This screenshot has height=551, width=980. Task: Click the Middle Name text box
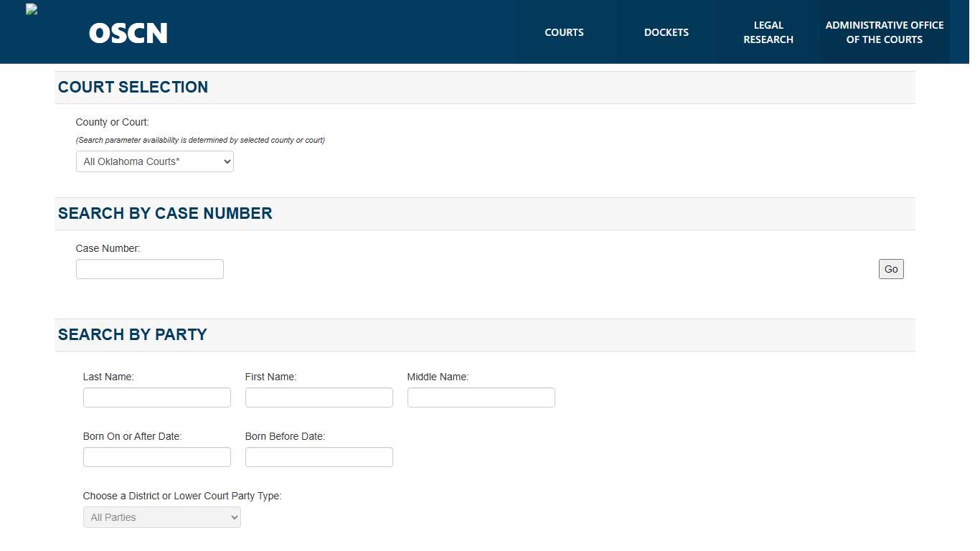481,397
